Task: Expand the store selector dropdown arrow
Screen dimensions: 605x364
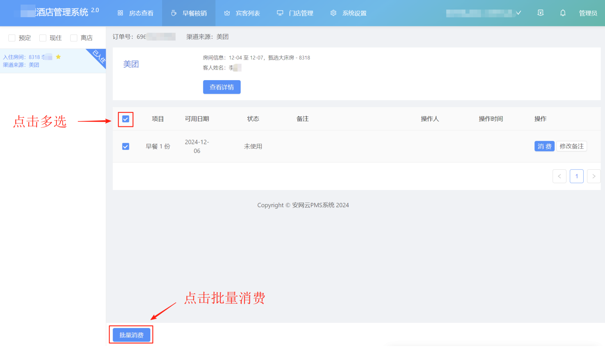Action: click(519, 13)
